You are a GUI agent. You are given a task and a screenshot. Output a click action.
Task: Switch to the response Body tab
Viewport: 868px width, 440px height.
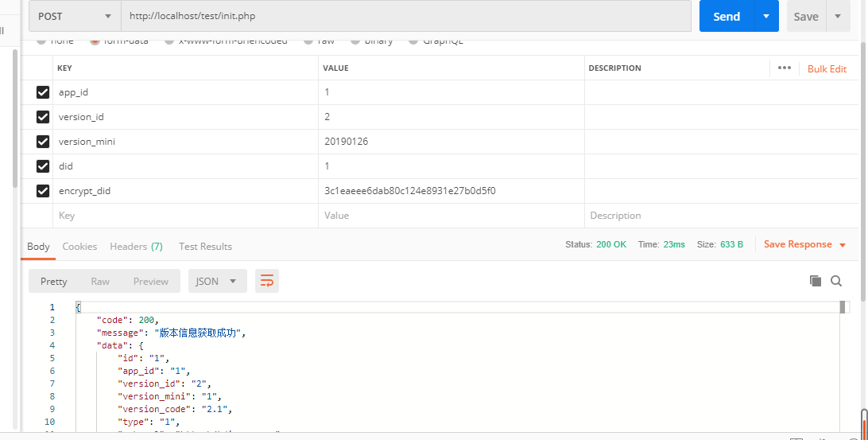pos(38,247)
